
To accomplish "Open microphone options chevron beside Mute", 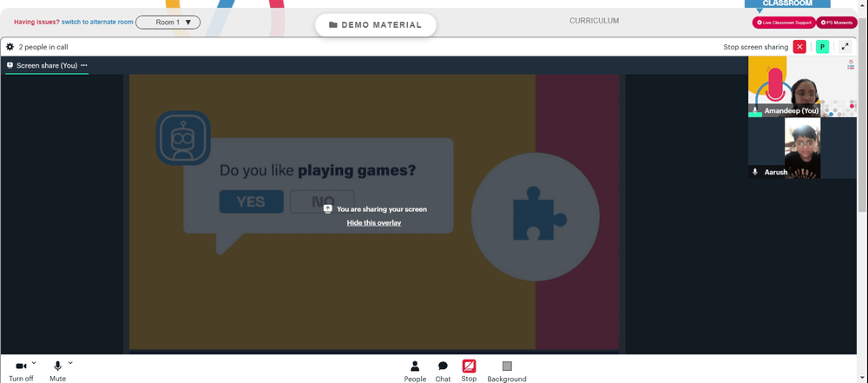I will pos(70,363).
